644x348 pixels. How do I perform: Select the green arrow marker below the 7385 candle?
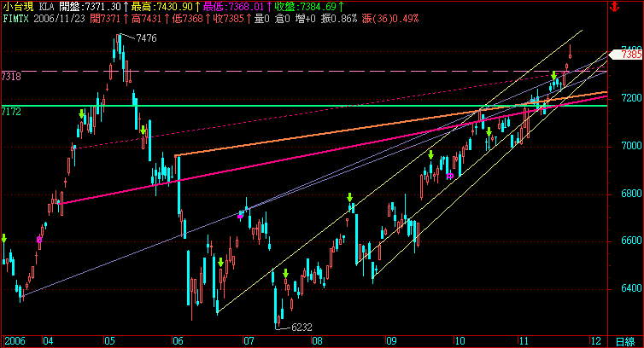pyautogui.click(x=554, y=77)
